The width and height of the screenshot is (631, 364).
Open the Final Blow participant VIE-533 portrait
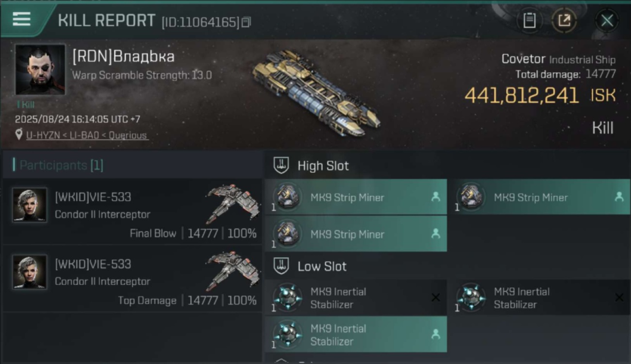(30, 205)
